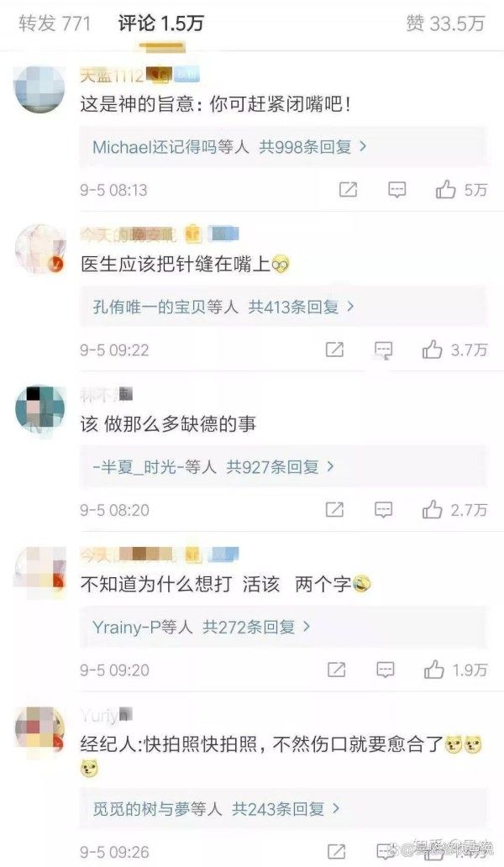Screen dimensions: 504x867
Task: Expand the 共413条回复 replies
Action: click(x=301, y=307)
